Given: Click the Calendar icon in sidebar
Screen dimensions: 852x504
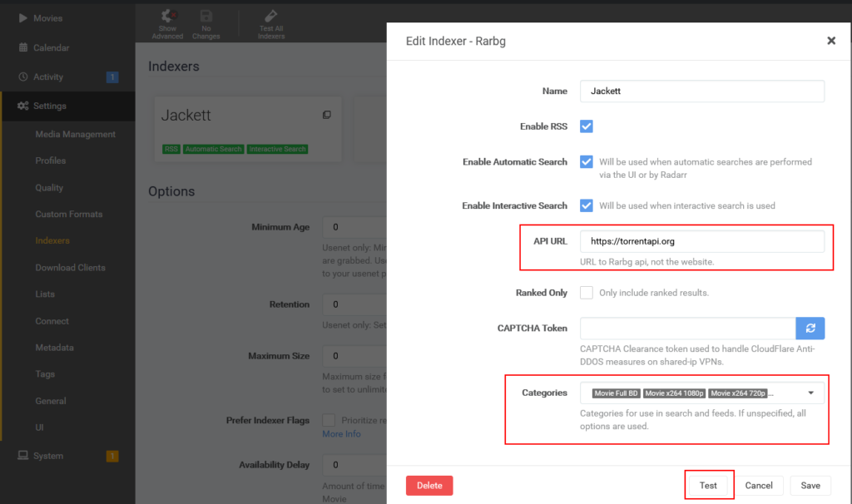Looking at the screenshot, I should coord(22,47).
